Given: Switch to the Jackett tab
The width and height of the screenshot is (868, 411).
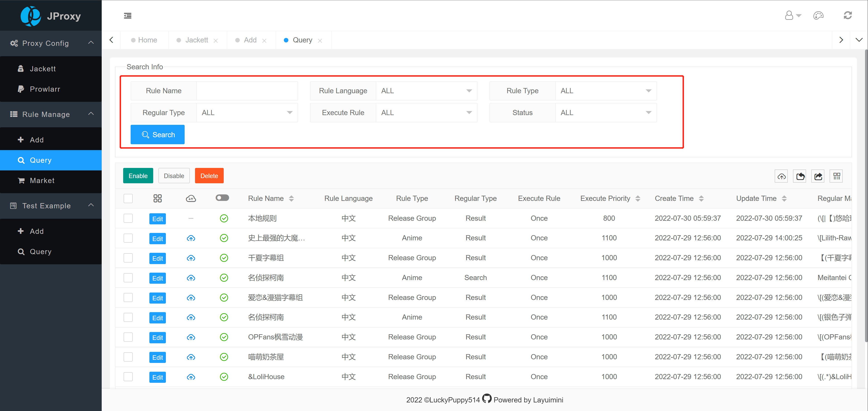Looking at the screenshot, I should pyautogui.click(x=196, y=40).
